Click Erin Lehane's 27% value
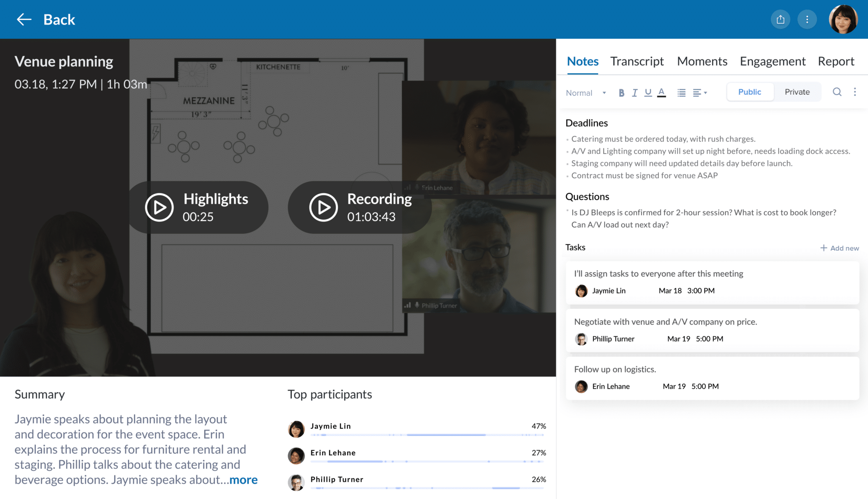The height and width of the screenshot is (499, 868). (539, 453)
